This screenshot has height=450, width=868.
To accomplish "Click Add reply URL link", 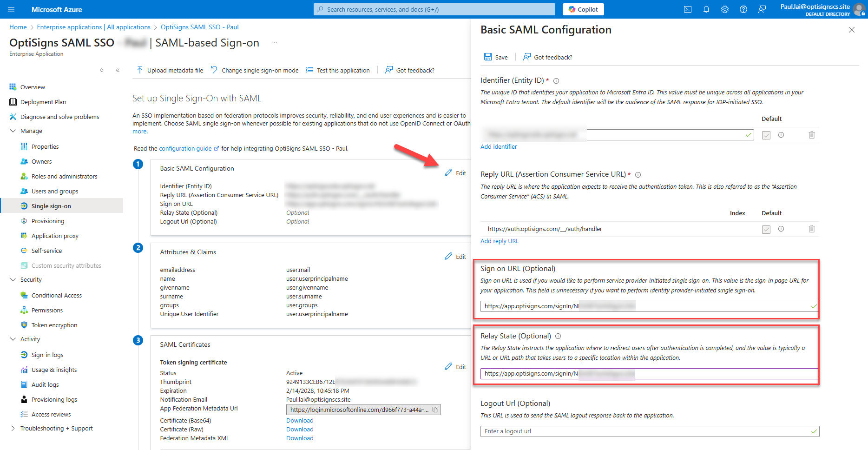I will (x=500, y=241).
